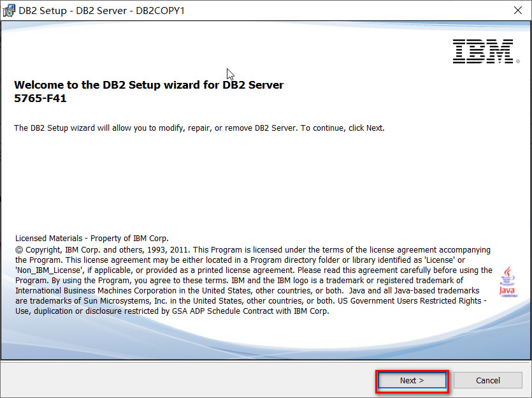Screen dimensions: 532x398
Task: Click the IBM logo's striped lettering
Action: [485, 51]
